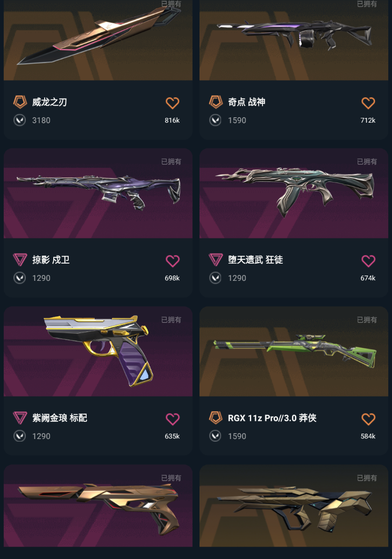This screenshot has height=559, width=392.
Task: Like the 威龙之刃 skin with heart icon
Action: [173, 103]
